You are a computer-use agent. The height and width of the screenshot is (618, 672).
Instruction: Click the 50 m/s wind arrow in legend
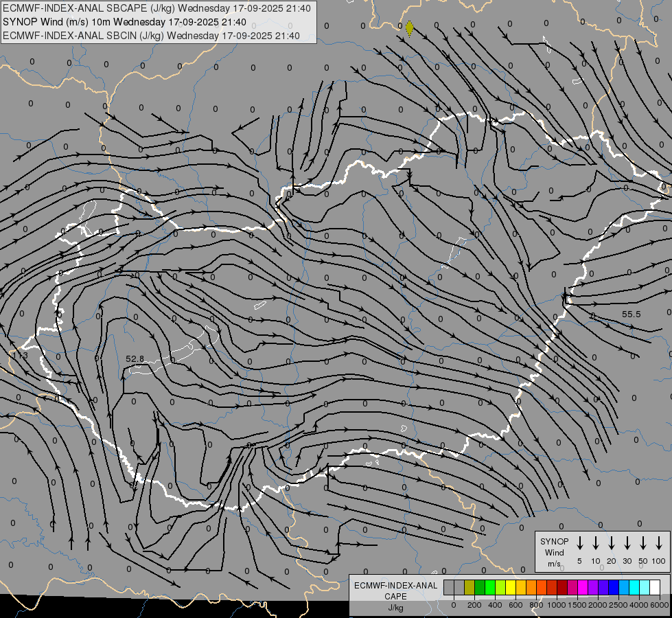(643, 543)
